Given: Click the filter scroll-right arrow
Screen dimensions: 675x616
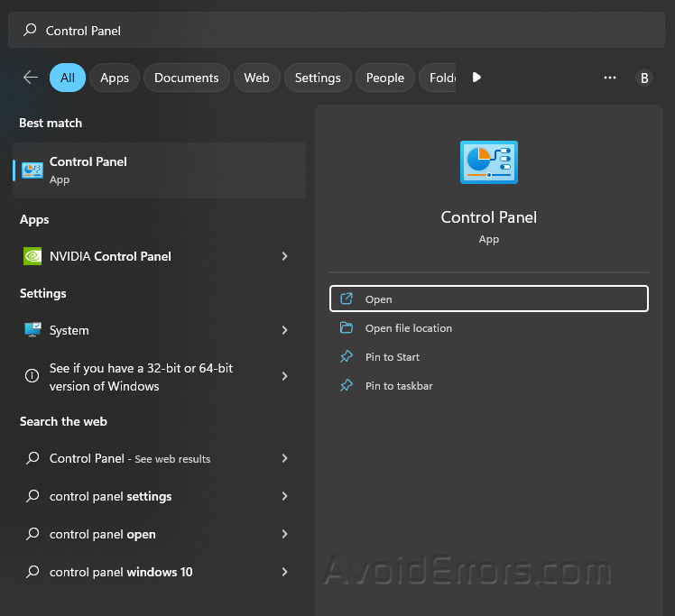Looking at the screenshot, I should pos(476,78).
